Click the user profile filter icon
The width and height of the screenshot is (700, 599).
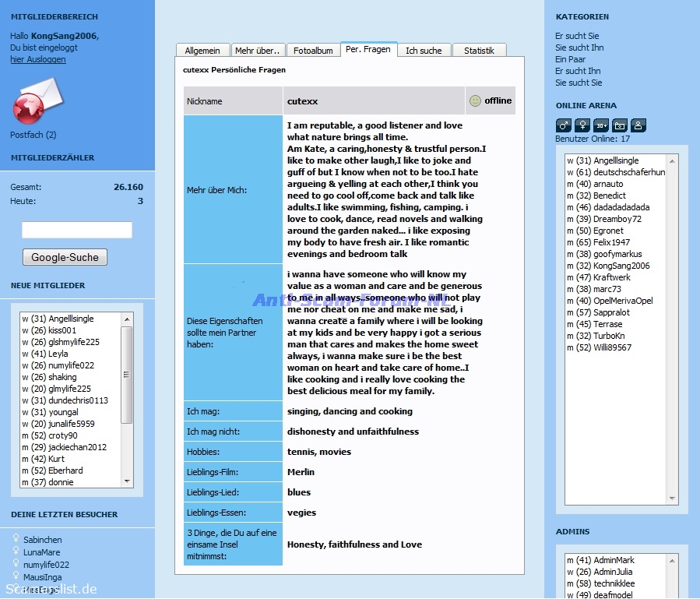[x=638, y=125]
